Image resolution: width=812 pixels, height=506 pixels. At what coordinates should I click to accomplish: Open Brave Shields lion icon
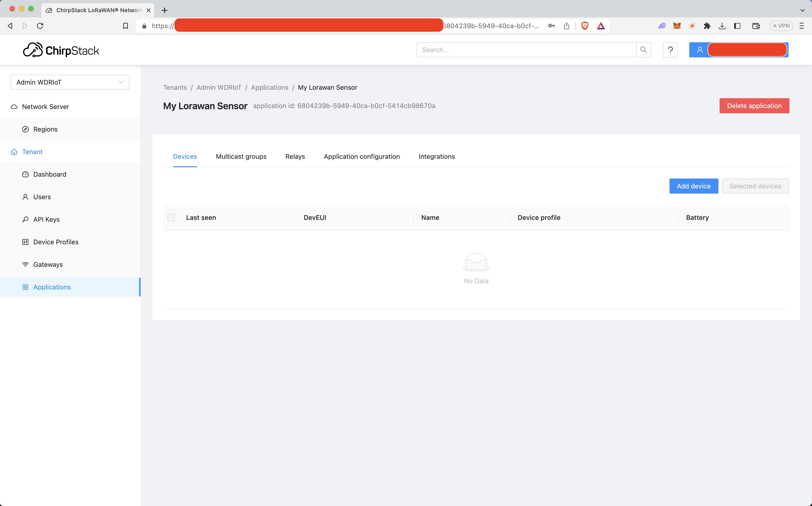point(585,26)
